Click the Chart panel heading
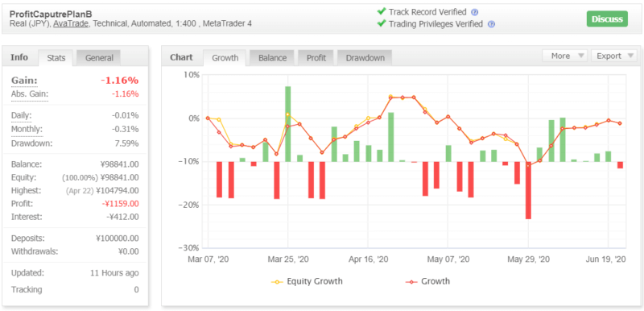The width and height of the screenshot is (644, 311). pyautogui.click(x=181, y=57)
